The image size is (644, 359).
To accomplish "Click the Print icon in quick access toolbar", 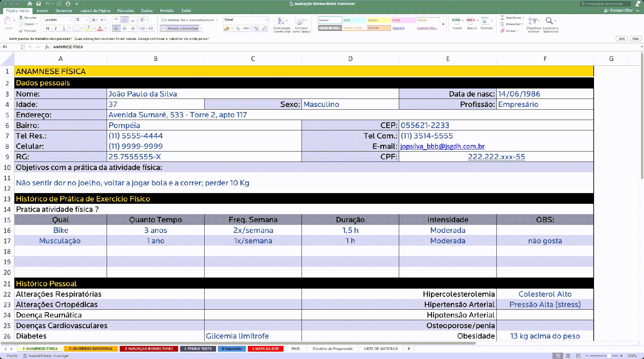I will pos(68,4).
